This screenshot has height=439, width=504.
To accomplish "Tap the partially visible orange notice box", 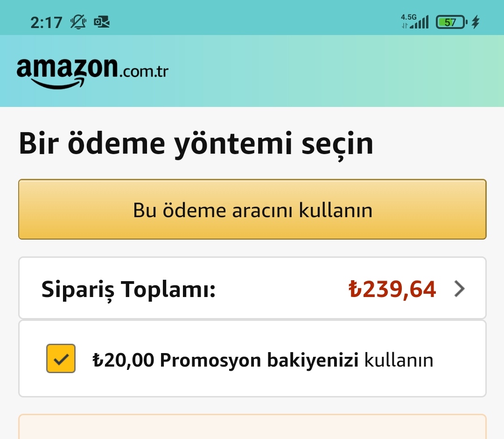I will 252,427.
